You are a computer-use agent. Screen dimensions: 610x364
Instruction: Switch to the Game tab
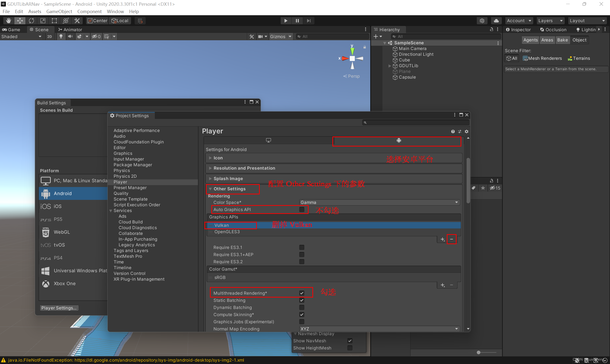(11, 30)
